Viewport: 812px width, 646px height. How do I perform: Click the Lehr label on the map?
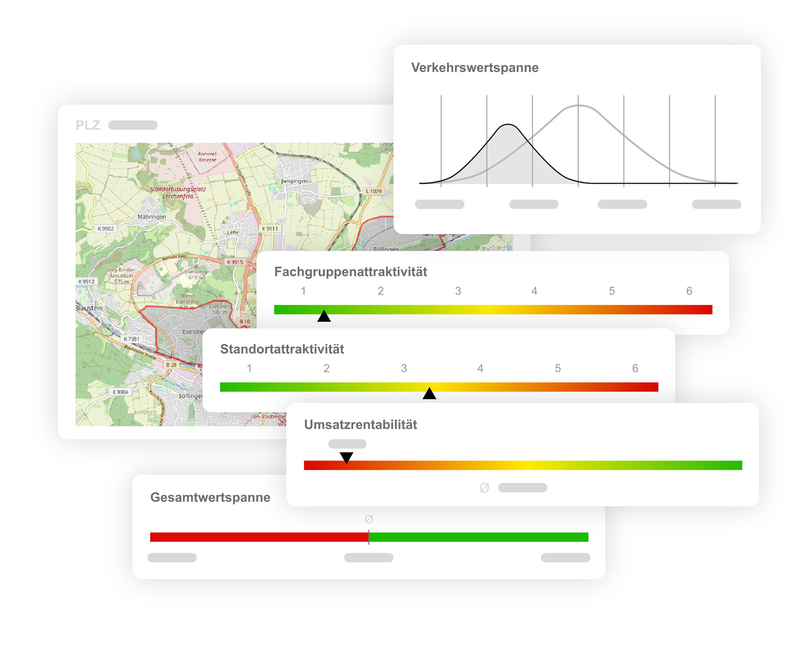pyautogui.click(x=233, y=232)
